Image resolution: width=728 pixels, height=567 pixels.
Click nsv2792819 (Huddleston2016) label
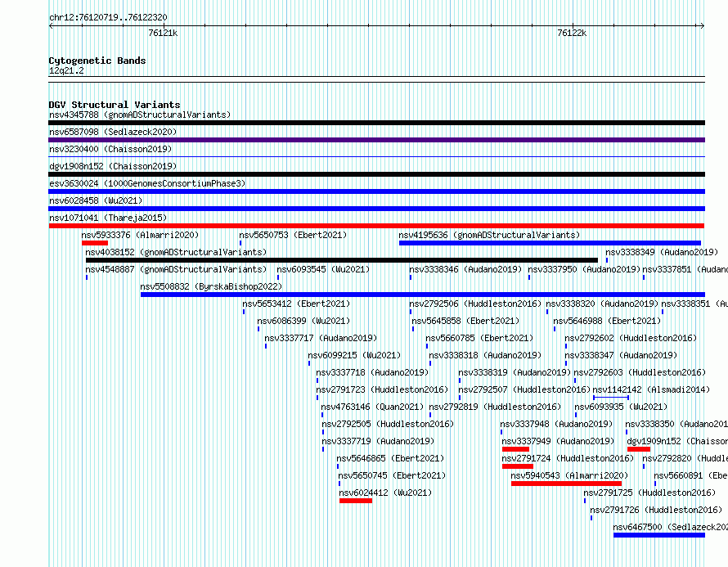pos(495,407)
